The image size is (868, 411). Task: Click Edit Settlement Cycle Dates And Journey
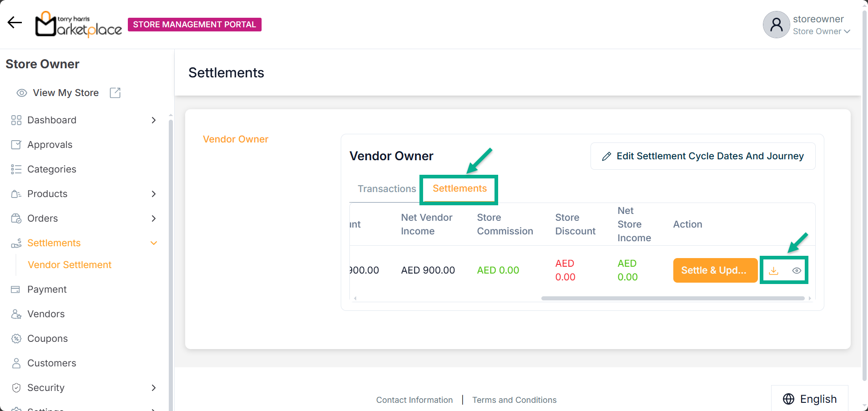pyautogui.click(x=703, y=156)
